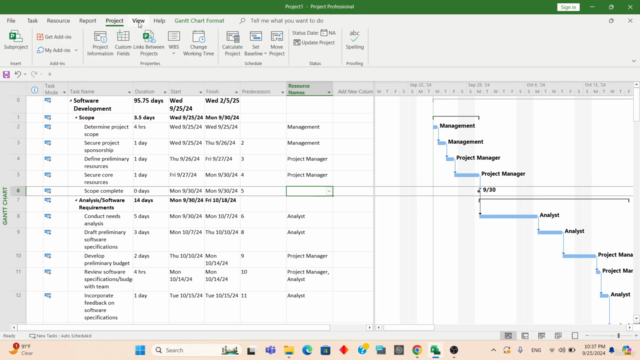The width and height of the screenshot is (640, 360).
Task: Click the Gantt chart vertical scrollbar down arrow
Action: tap(636, 318)
